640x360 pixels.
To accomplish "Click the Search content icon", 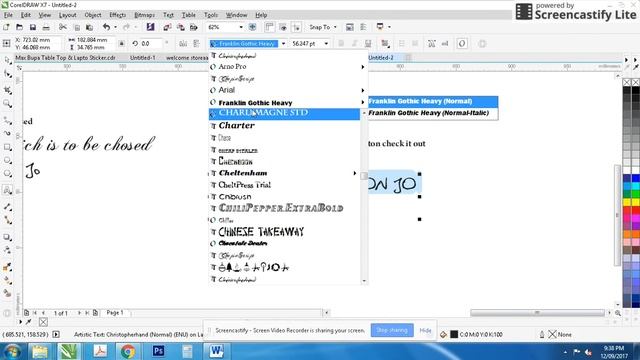I will (151, 27).
